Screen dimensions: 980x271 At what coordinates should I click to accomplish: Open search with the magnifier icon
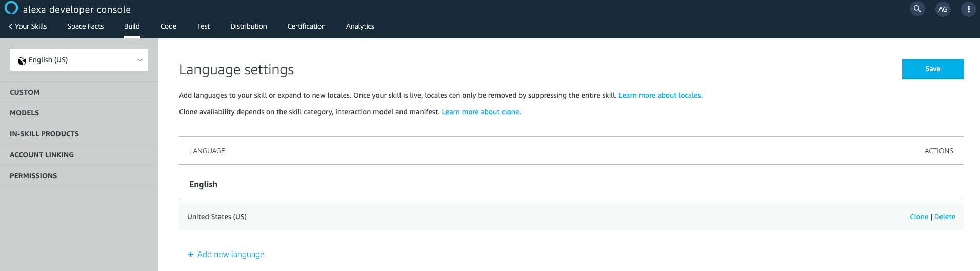tap(917, 9)
